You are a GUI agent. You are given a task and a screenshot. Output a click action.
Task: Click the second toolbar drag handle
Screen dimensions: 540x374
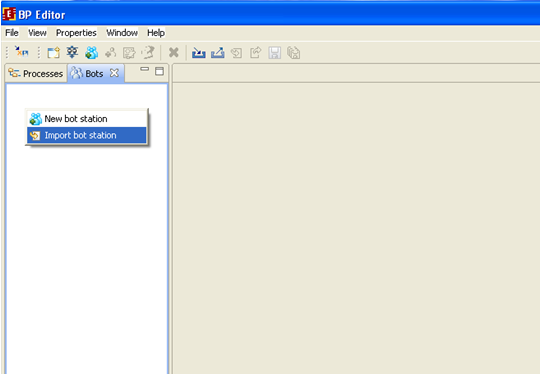pyautogui.click(x=39, y=53)
